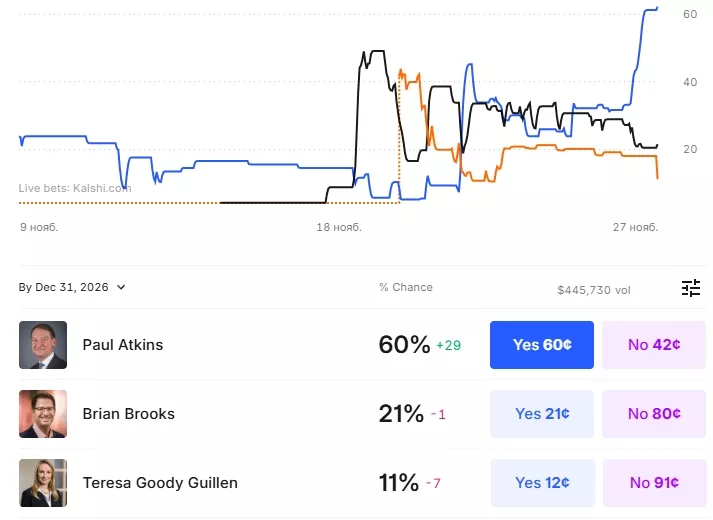This screenshot has height=520, width=713.
Task: Buy No 42¢ for Paul Atkins
Action: coord(654,345)
